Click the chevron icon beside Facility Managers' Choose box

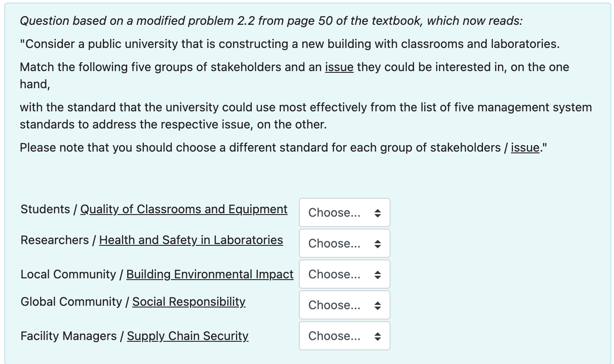click(x=378, y=336)
